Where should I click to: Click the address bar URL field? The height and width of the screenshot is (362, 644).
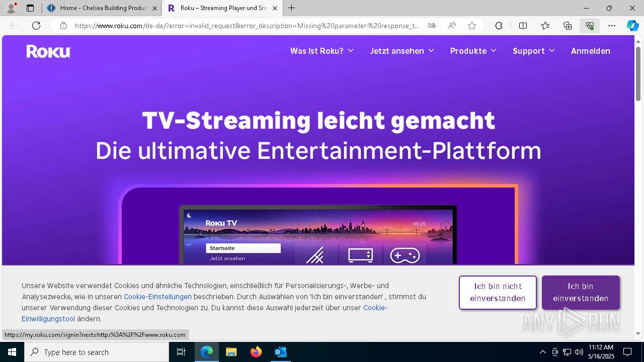(x=247, y=26)
